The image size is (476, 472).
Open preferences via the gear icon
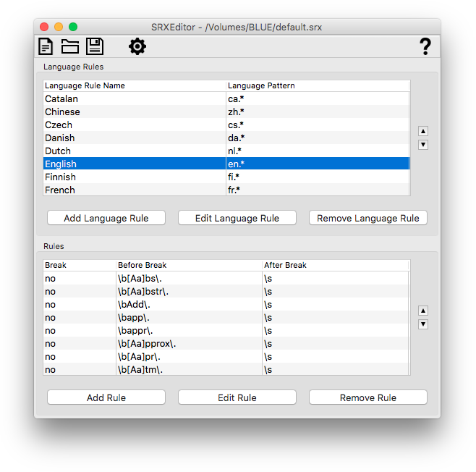tap(137, 46)
